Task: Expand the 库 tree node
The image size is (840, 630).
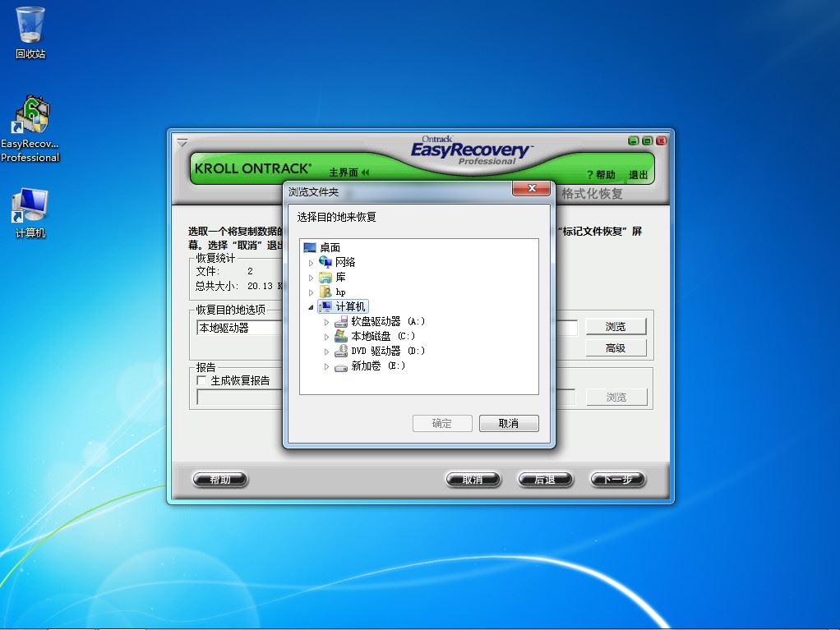Action: [311, 278]
